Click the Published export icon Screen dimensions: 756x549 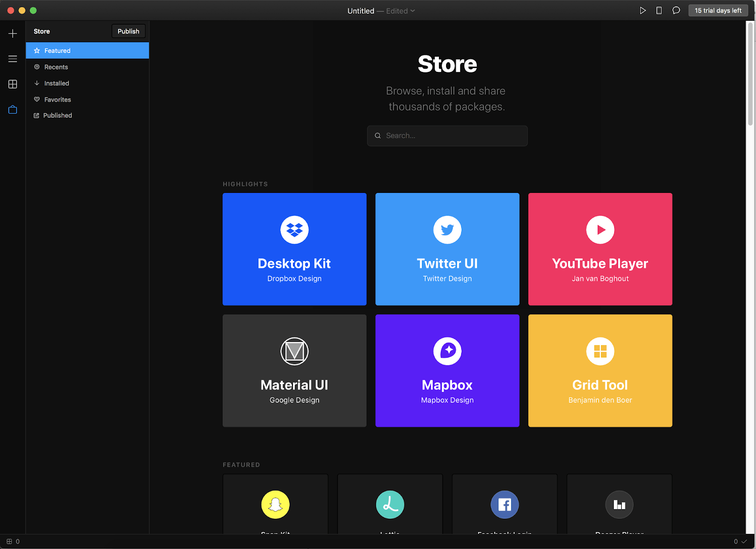(36, 115)
